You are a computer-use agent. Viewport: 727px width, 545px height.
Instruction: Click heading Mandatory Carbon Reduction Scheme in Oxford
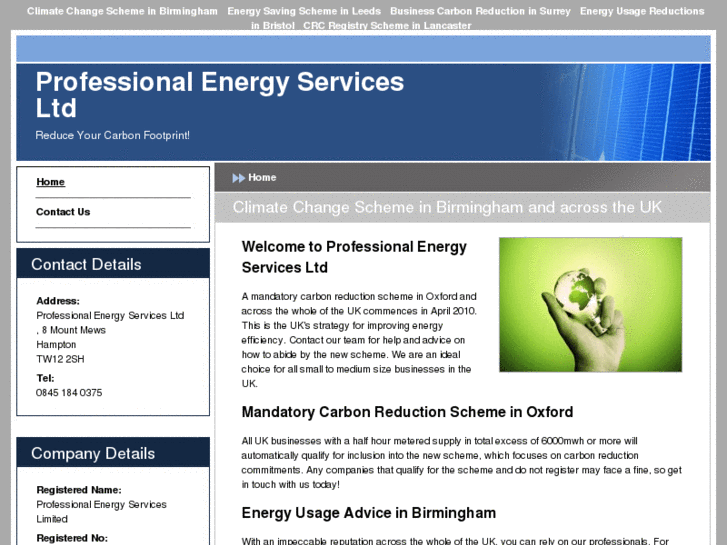tap(407, 412)
